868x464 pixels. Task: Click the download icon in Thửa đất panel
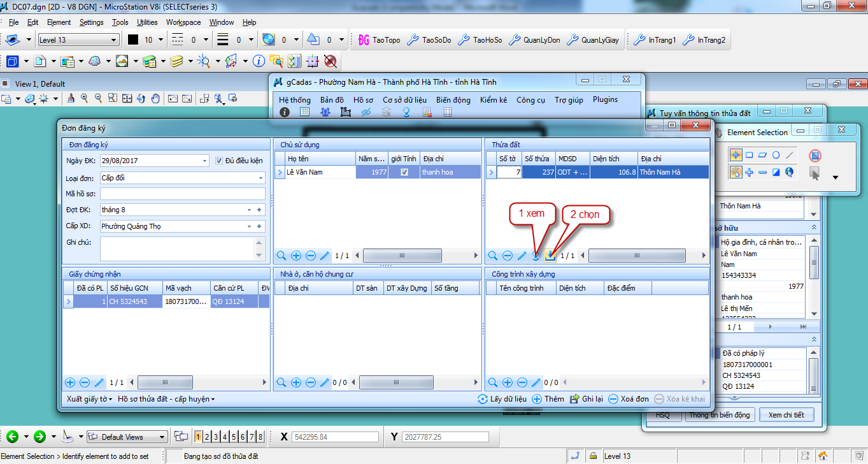point(550,256)
